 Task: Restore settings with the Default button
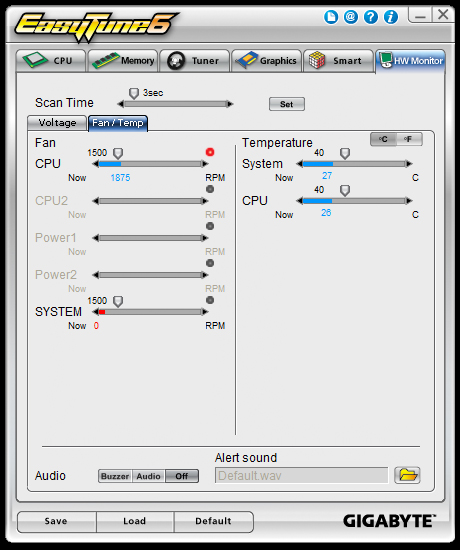point(213,521)
